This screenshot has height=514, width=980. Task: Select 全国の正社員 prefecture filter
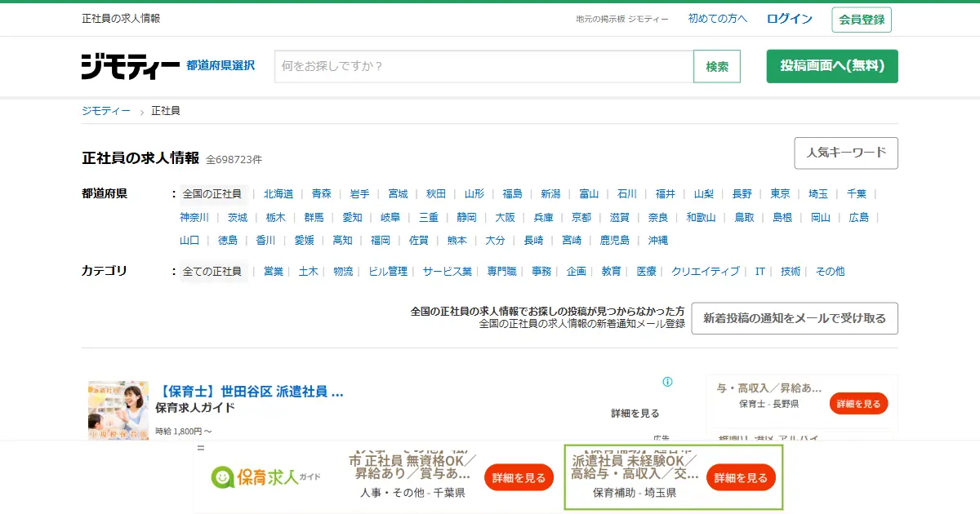click(x=212, y=194)
